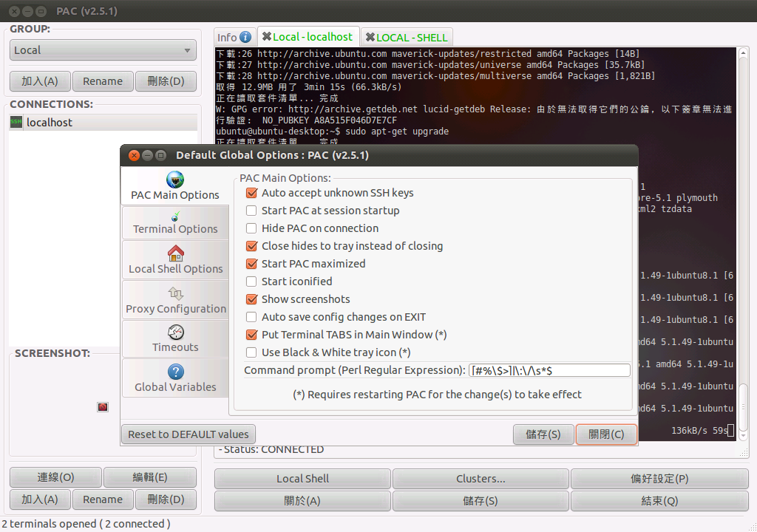Toggle Put Terminal TABS in Main Window
Image resolution: width=757 pixels, height=532 pixels.
pos(251,335)
